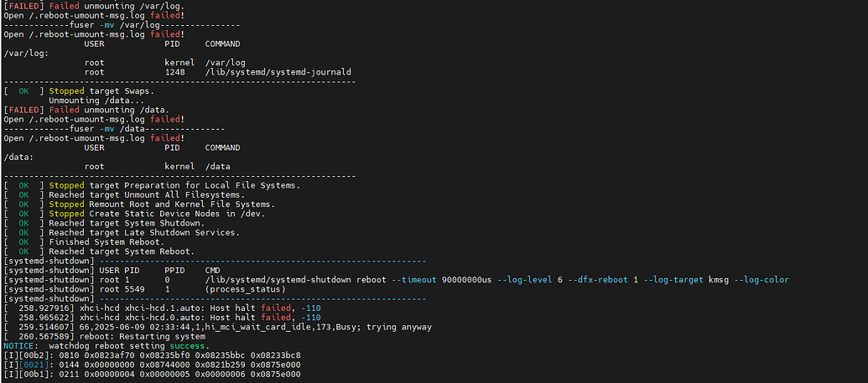This screenshot has width=868, height=383.
Task: Click 'Stopped Remount Root and Kernel File Systems'
Action: click(x=161, y=204)
